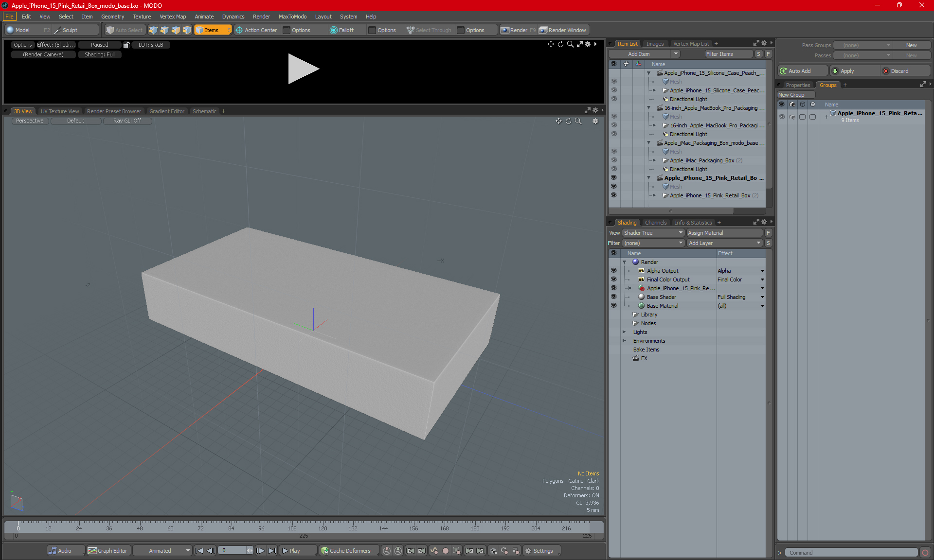The height and width of the screenshot is (560, 934).
Task: Click the Sculpt mode icon
Action: (x=57, y=30)
